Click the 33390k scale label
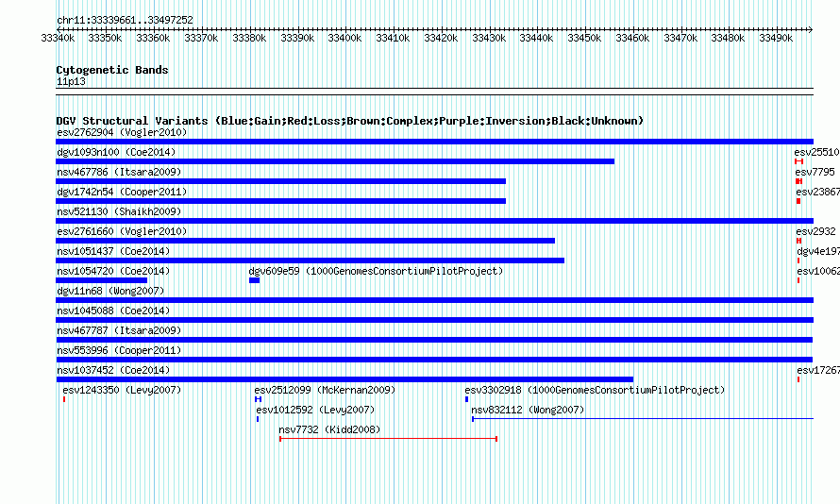Viewport: 840px width, 504px height. click(x=297, y=38)
